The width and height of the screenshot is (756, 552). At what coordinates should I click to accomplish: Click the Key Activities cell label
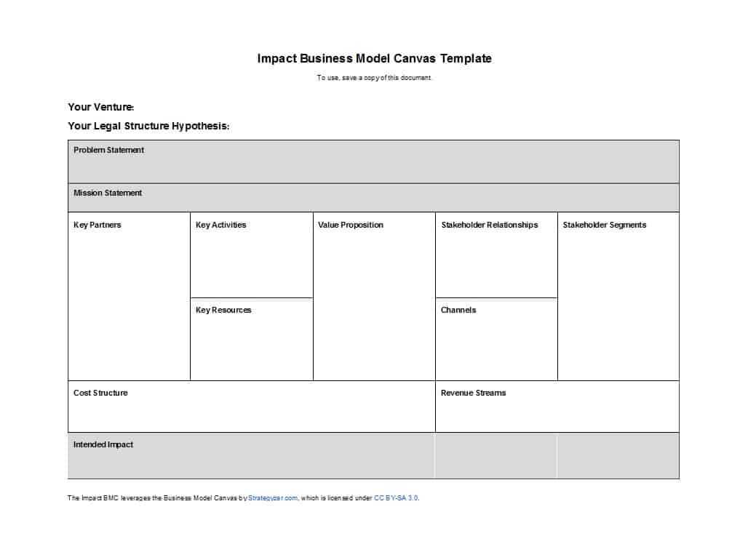tap(220, 225)
